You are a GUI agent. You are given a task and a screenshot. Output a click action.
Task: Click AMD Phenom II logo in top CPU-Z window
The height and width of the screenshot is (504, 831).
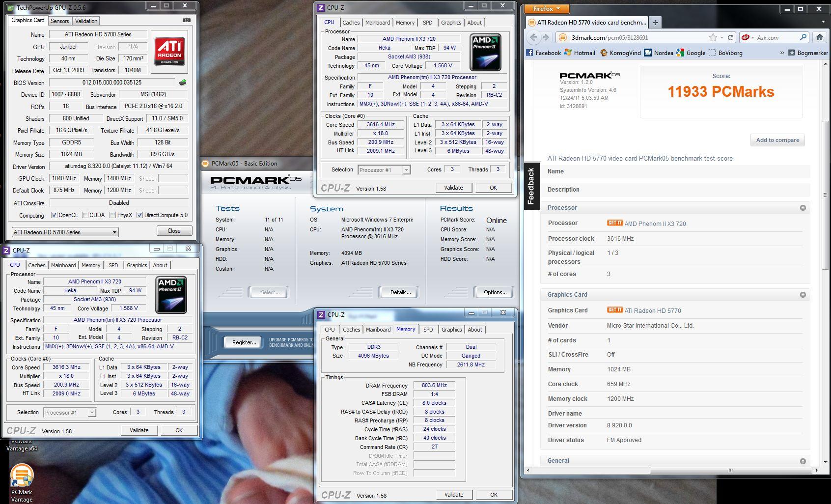point(485,53)
